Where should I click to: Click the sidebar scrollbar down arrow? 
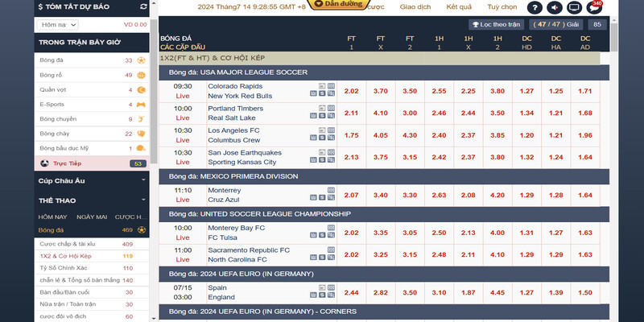154,318
